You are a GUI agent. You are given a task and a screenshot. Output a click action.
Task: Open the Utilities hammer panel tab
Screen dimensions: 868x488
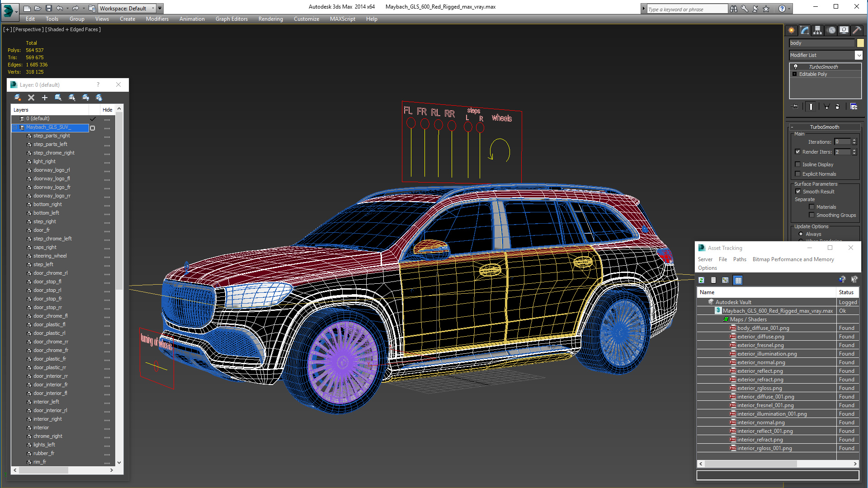coord(857,30)
